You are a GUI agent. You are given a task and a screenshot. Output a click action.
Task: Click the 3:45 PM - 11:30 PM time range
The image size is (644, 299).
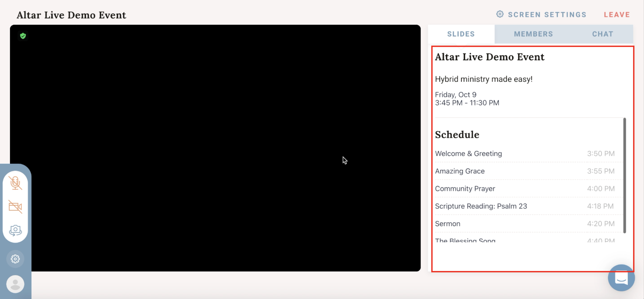(467, 103)
